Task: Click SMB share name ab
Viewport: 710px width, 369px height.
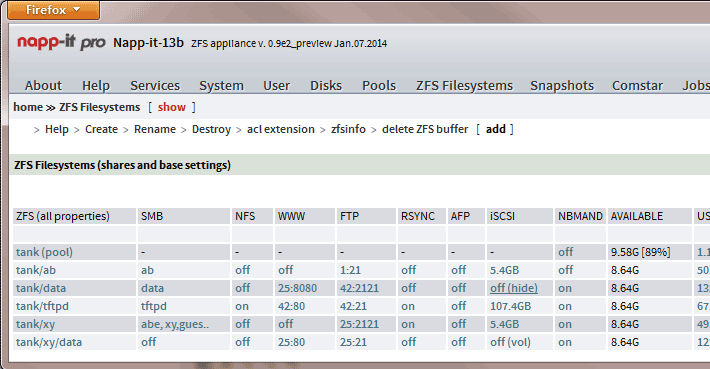Action: point(147,270)
